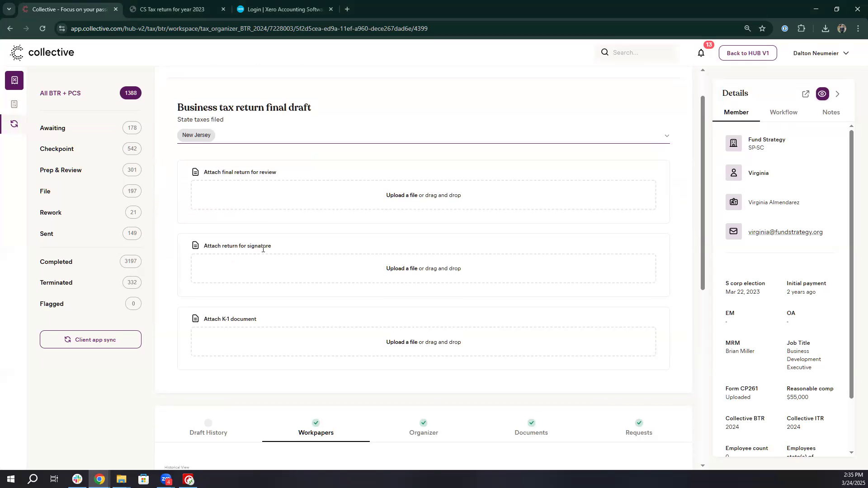Click the Collective logo icon

pyautogui.click(x=17, y=53)
